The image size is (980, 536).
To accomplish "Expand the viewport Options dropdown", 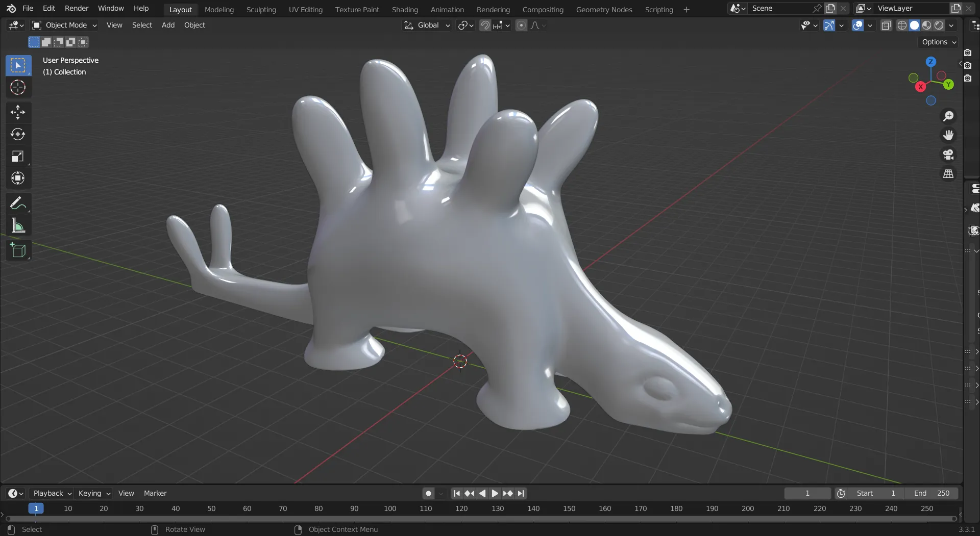I will coord(938,42).
